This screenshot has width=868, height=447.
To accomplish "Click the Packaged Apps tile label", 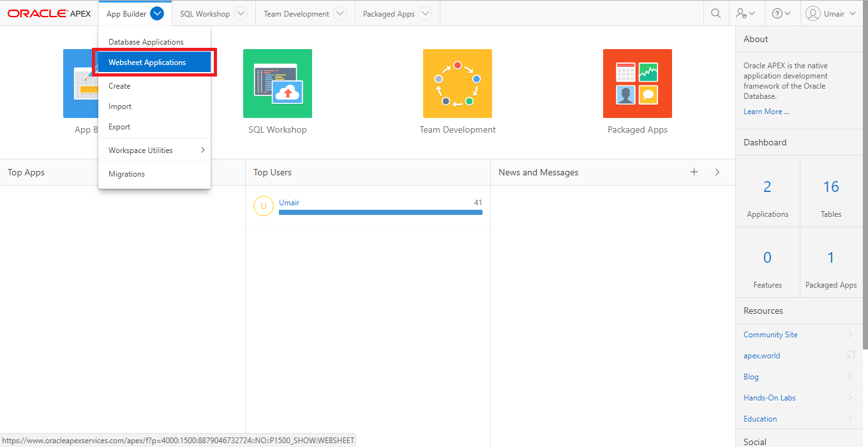I will point(638,129).
